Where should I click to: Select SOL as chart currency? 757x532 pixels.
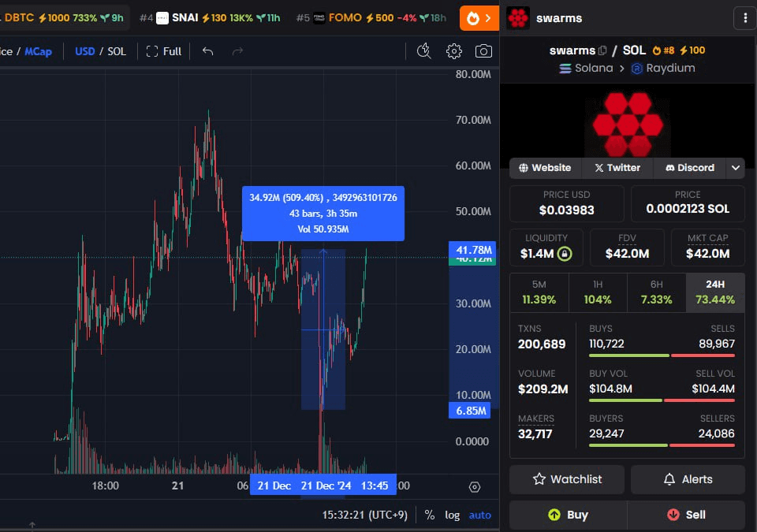click(x=117, y=51)
